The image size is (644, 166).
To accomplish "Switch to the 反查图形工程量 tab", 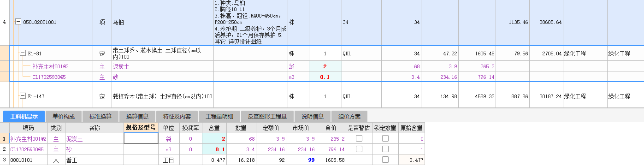I will (267, 116).
